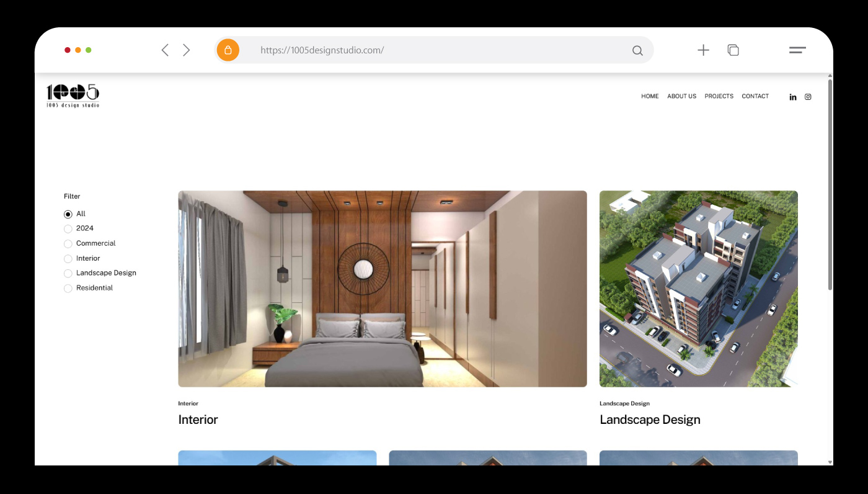The height and width of the screenshot is (494, 868).
Task: Open the LinkedIn social icon
Action: coord(793,97)
